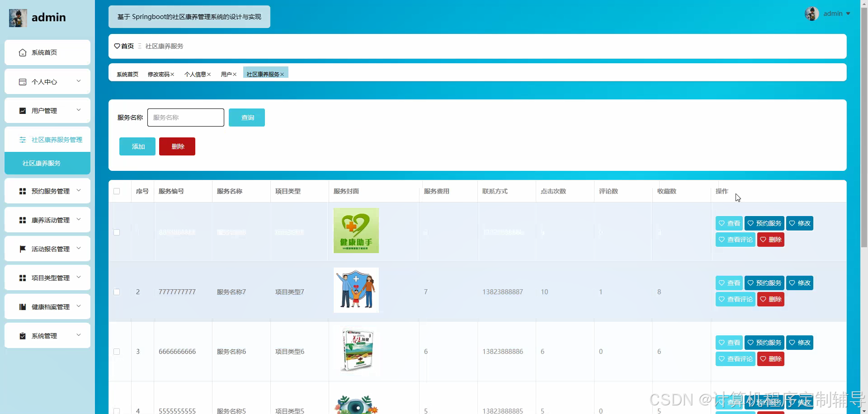Click 查看评论 for the first service row
868x414 pixels.
click(736, 240)
